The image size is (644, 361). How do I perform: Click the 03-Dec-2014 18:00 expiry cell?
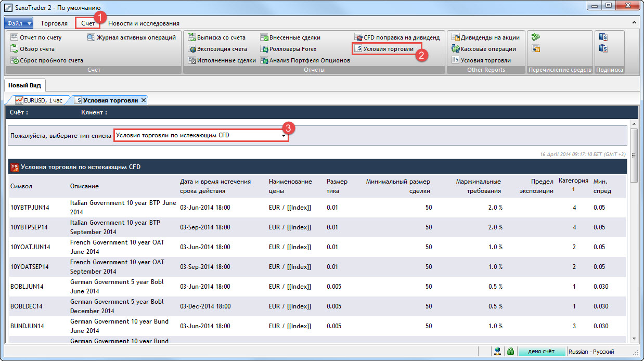tap(205, 306)
